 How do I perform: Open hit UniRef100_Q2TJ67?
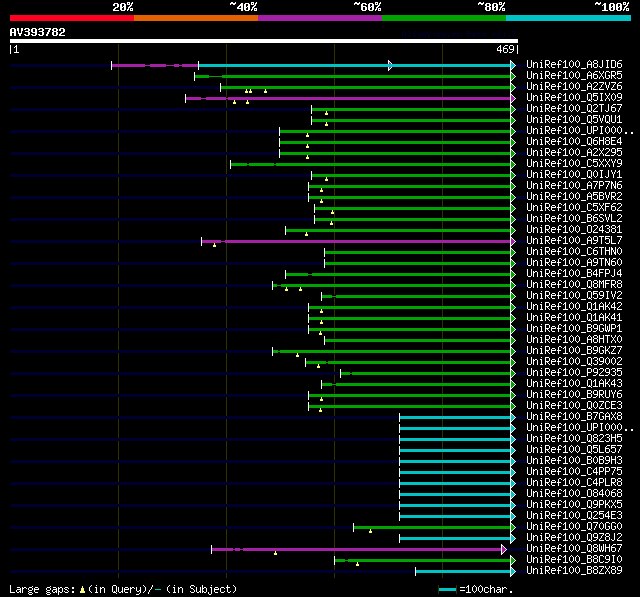tap(574, 109)
